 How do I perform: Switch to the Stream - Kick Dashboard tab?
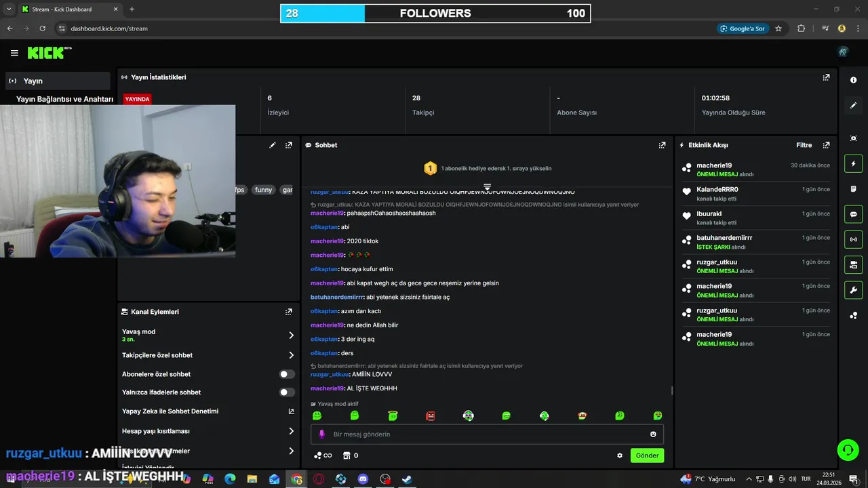coord(69,9)
